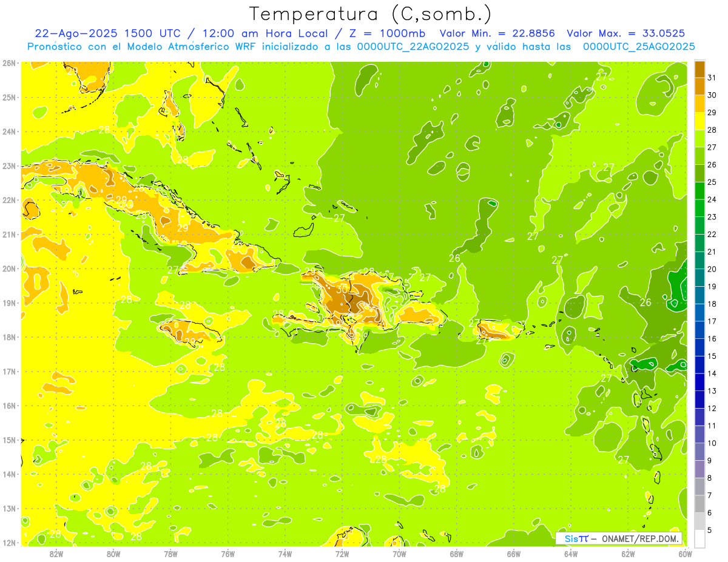This screenshot has width=728, height=562.
Task: Click the "ONAMET/REP.DOM." credit label
Action: click(x=639, y=538)
